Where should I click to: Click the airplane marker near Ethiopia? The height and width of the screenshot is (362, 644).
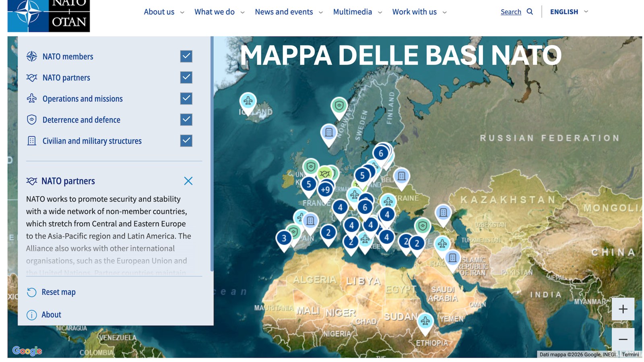(x=425, y=321)
